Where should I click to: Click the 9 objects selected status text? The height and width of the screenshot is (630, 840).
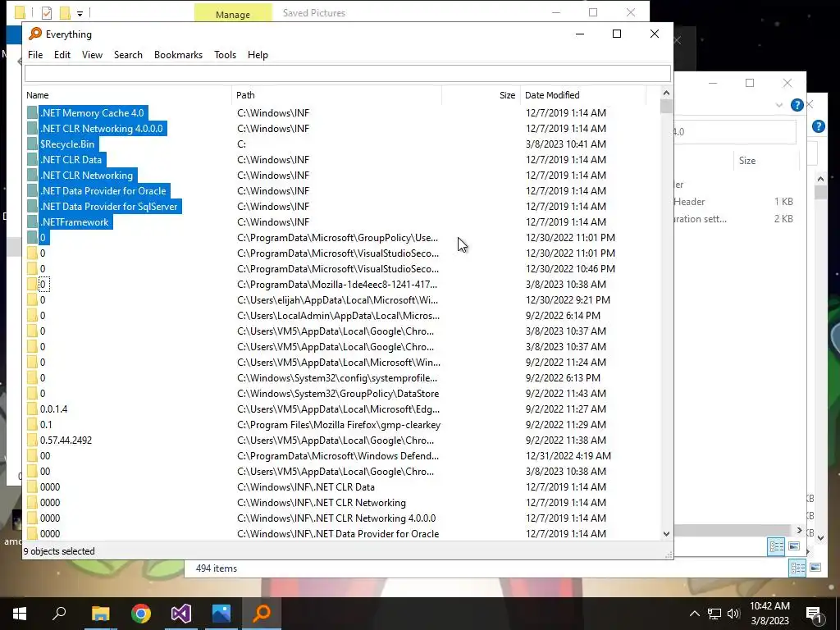pyautogui.click(x=59, y=550)
